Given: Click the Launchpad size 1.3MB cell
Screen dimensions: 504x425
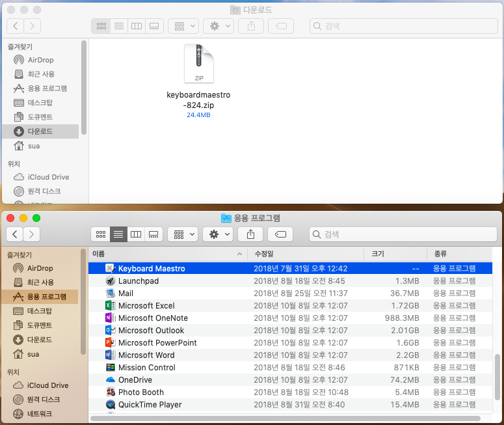Looking at the screenshot, I should point(407,281).
